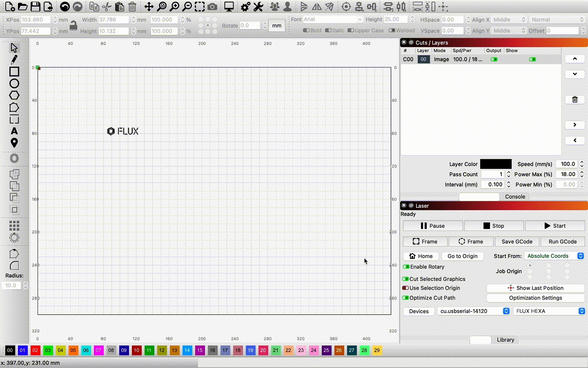Click the Go to Origin button
Screen dimensions: 588x368
[x=462, y=256]
